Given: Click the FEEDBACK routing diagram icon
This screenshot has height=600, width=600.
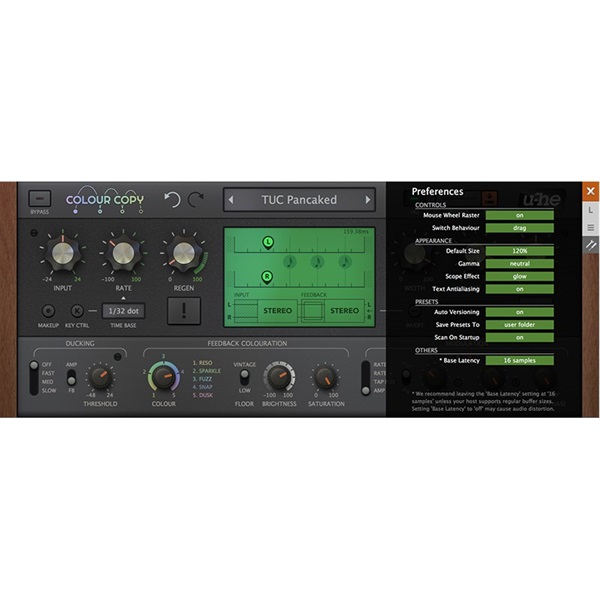Looking at the screenshot, I should pyautogui.click(x=313, y=311).
